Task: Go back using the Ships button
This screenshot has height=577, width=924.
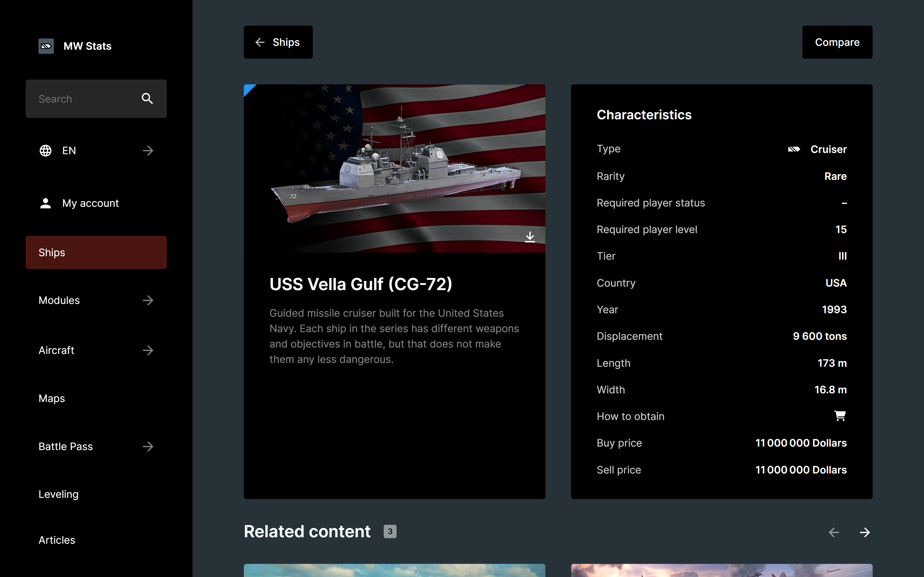Action: click(x=278, y=42)
